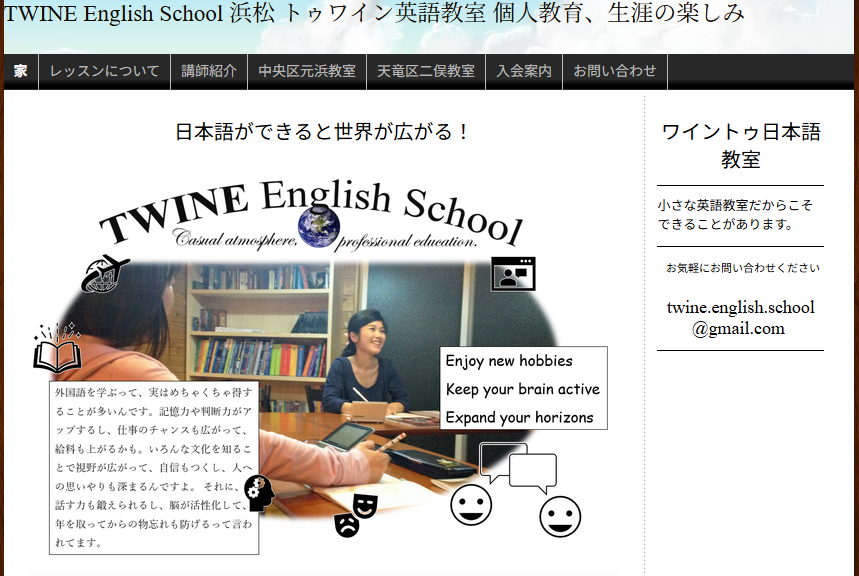Click the speech bubbles icon
This screenshot has height=576, width=859.
point(518,466)
